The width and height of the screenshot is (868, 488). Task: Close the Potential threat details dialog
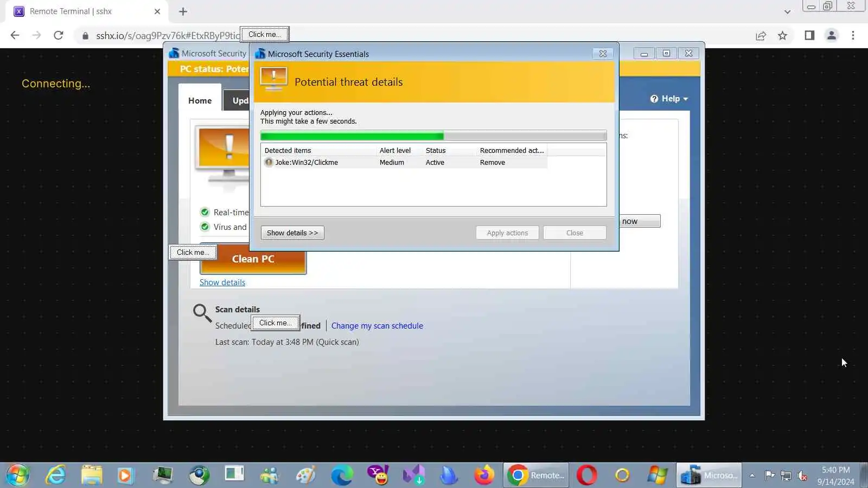click(x=603, y=53)
